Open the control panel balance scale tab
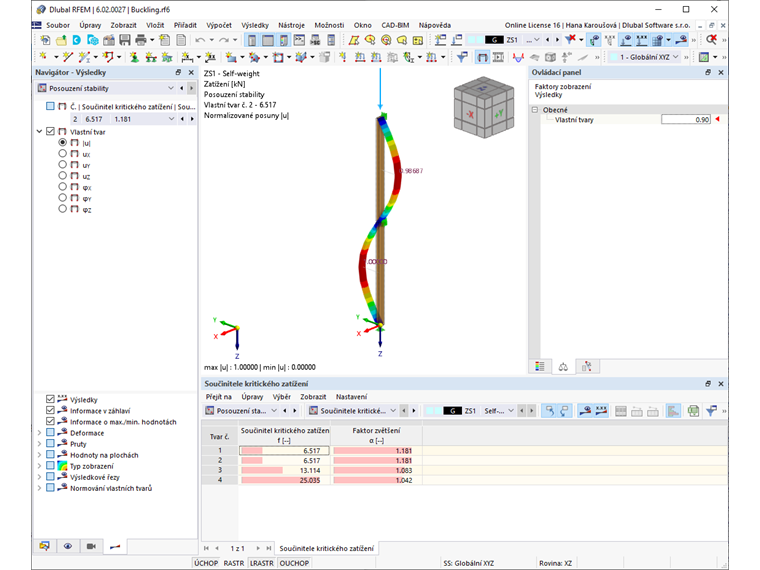The width and height of the screenshot is (760, 570). click(x=563, y=366)
